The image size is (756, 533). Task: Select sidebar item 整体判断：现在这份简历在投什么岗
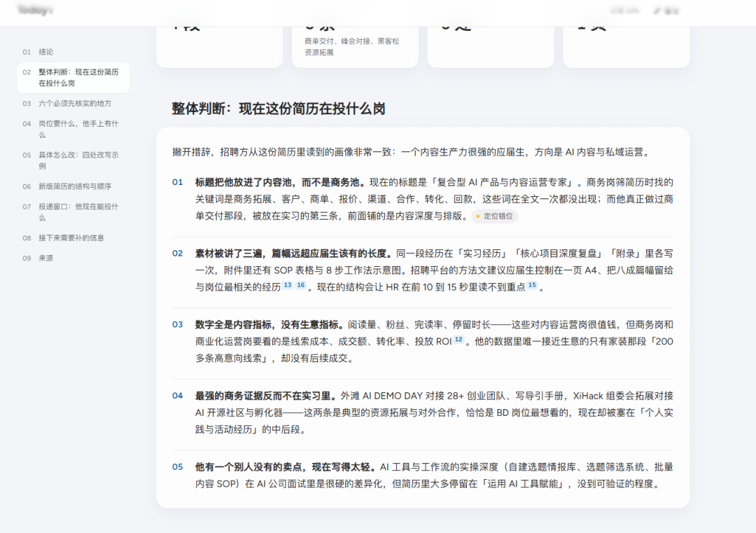coord(73,78)
